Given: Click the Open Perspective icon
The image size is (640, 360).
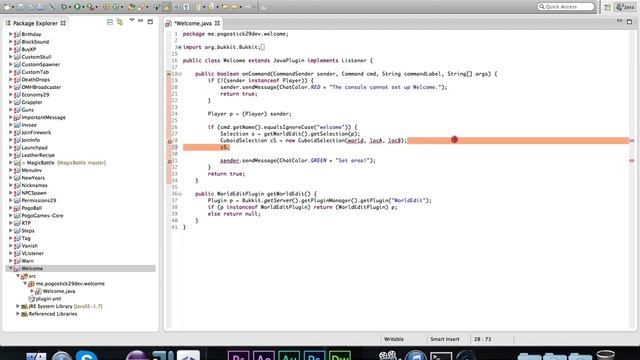Looking at the screenshot, I should [x=608, y=7].
